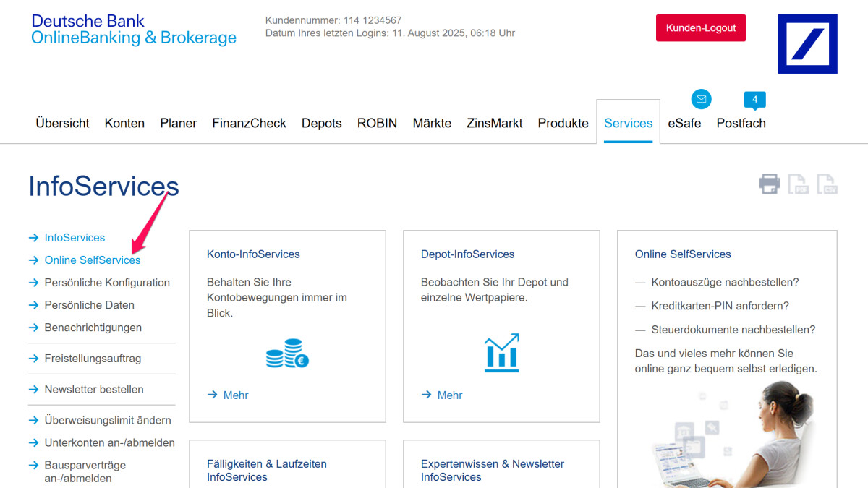Screen dimensions: 868x488
Task: Go to the ZinsMarkt section
Action: [494, 123]
